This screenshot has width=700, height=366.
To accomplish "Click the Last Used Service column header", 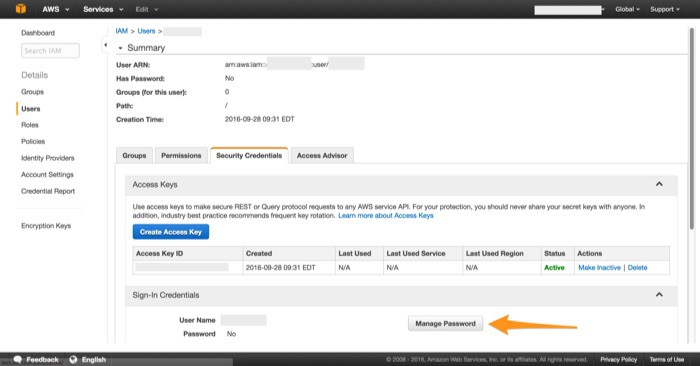I will tap(423, 253).
